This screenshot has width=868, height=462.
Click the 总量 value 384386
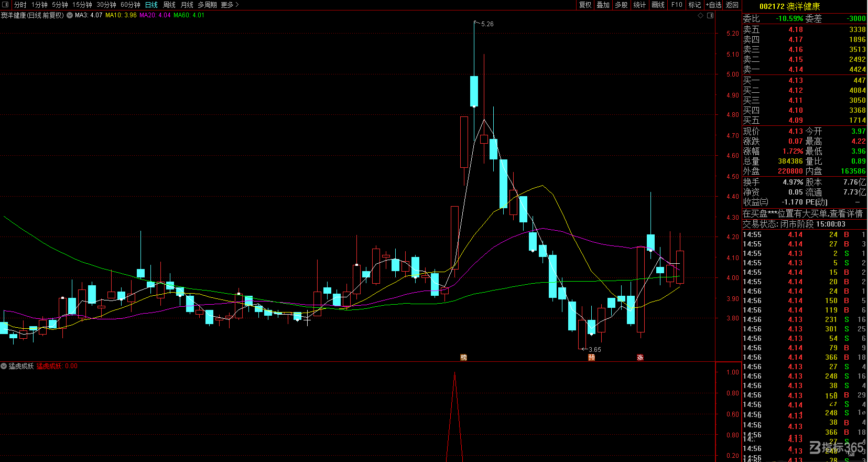click(790, 161)
